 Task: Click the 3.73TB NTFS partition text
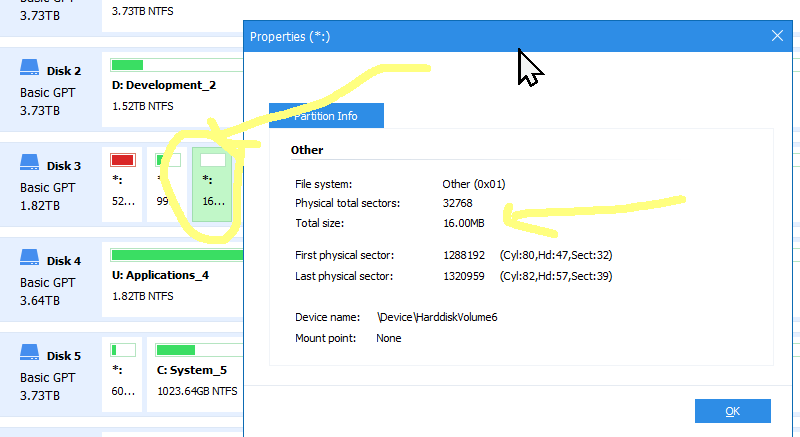(x=142, y=11)
